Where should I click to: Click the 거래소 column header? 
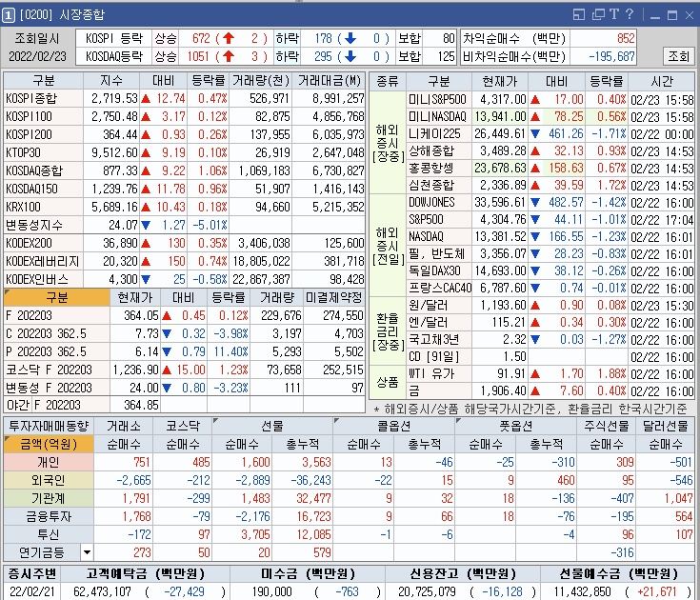pos(124,426)
